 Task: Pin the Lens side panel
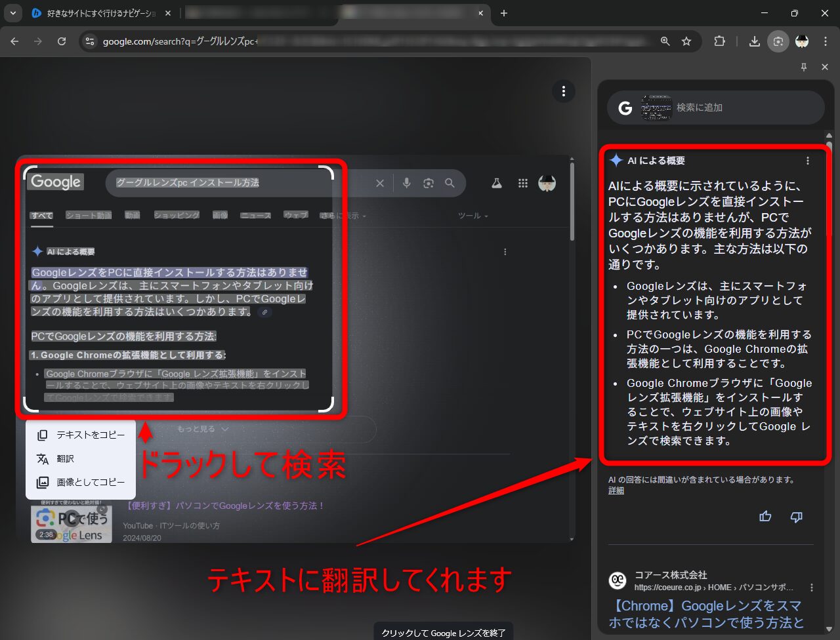coord(804,67)
